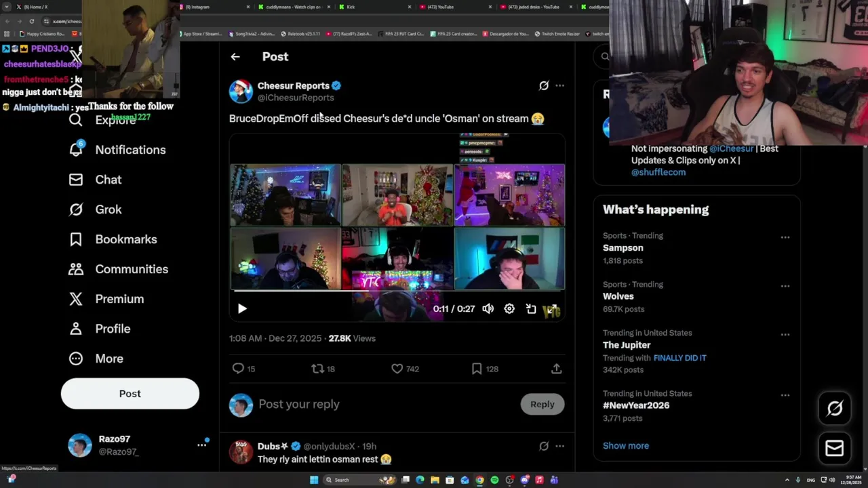Image resolution: width=868 pixels, height=488 pixels.
Task: Open Microsoft Edge from the taskbar
Action: pyautogui.click(x=420, y=480)
